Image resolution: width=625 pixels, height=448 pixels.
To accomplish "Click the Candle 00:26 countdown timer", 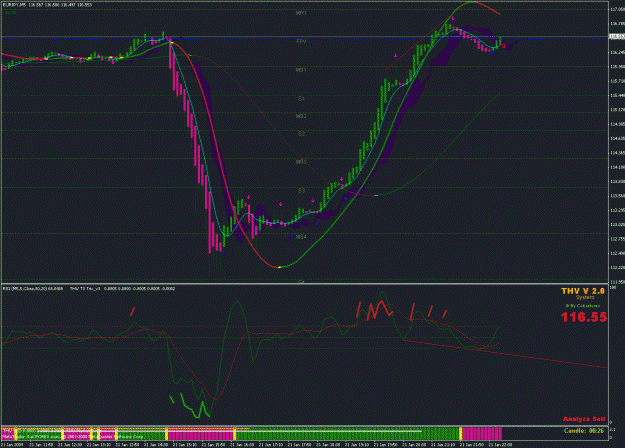I will click(584, 430).
